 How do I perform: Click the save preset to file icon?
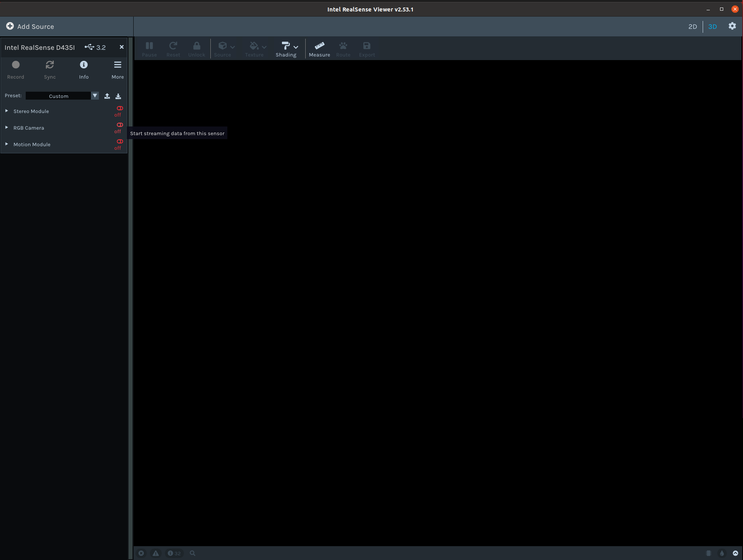pyautogui.click(x=118, y=96)
